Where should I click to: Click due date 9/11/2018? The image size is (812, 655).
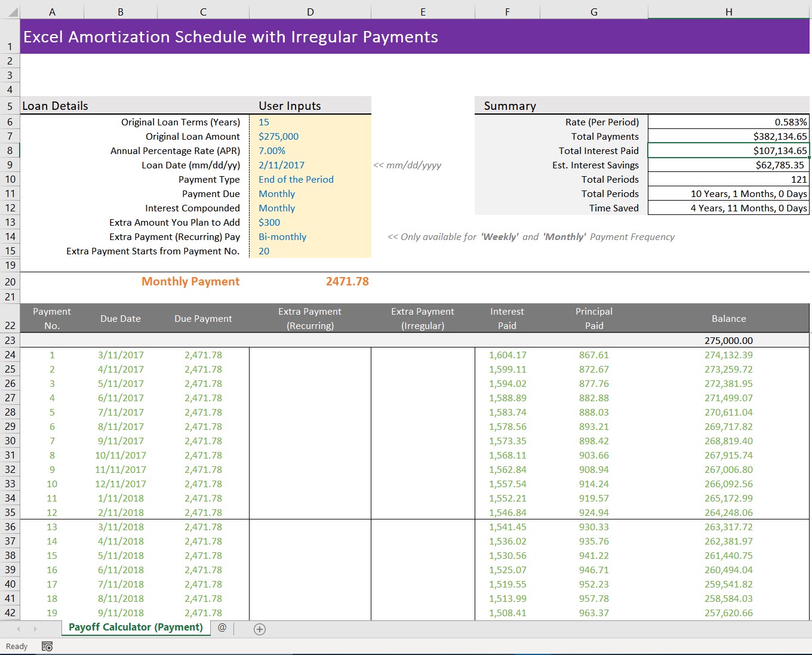tap(121, 613)
